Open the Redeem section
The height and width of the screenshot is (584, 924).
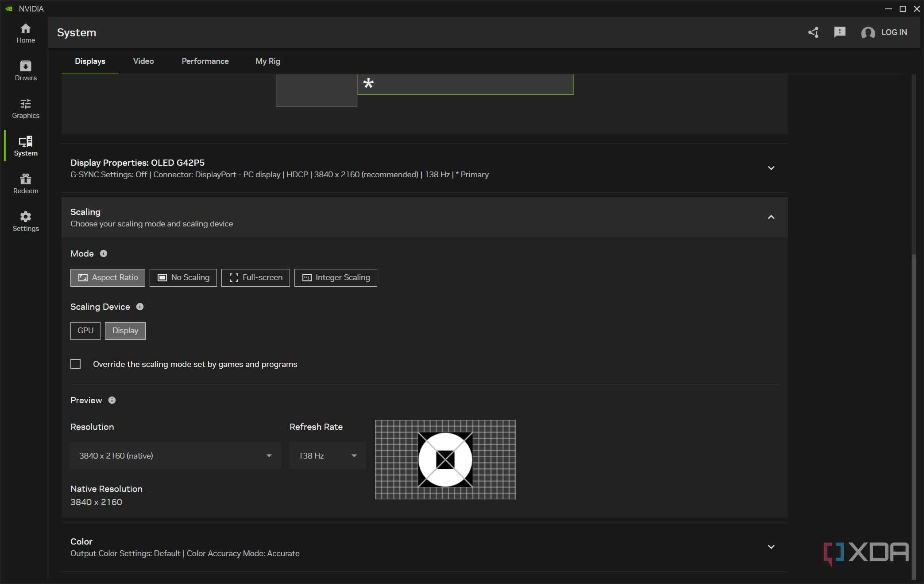[x=26, y=184]
